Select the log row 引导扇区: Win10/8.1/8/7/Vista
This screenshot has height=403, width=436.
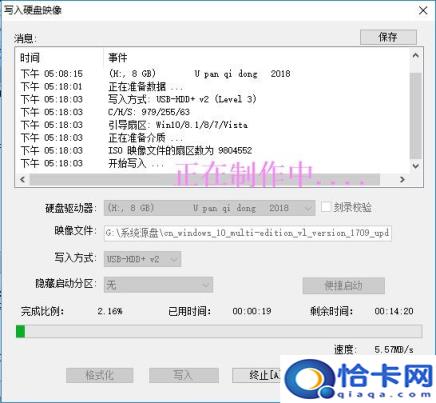pyautogui.click(x=213, y=125)
